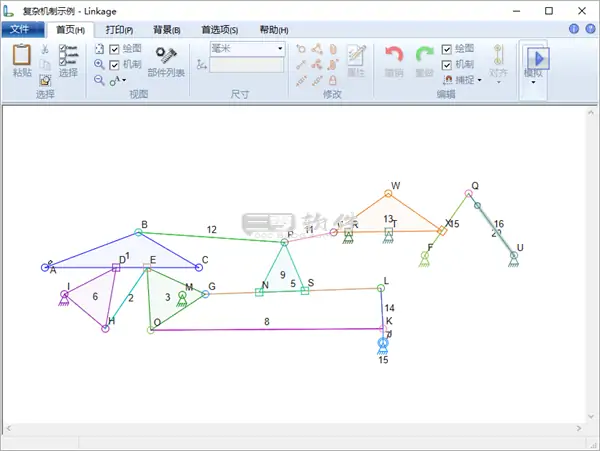
Task: Select joint Q on the canvas
Action: coord(468,193)
